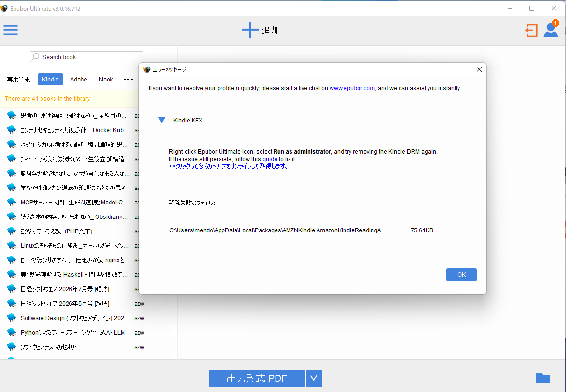Open the user account icon
566x392 pixels.
click(x=551, y=29)
